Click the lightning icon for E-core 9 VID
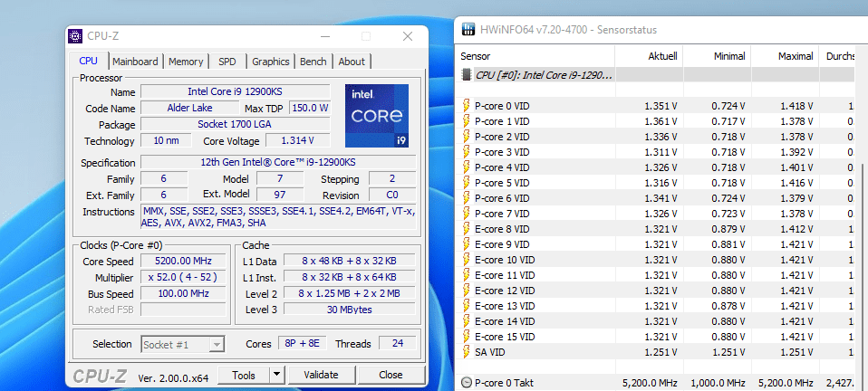The width and height of the screenshot is (868, 391). click(x=466, y=244)
